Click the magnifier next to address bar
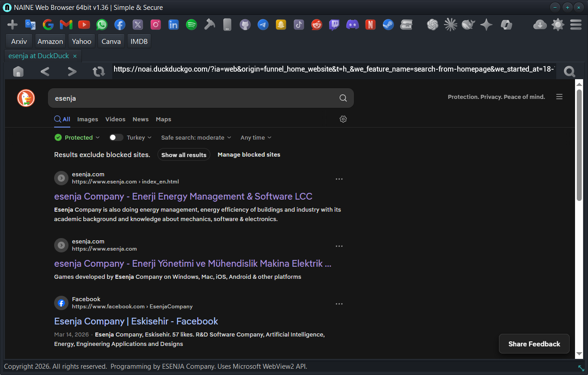 569,71
